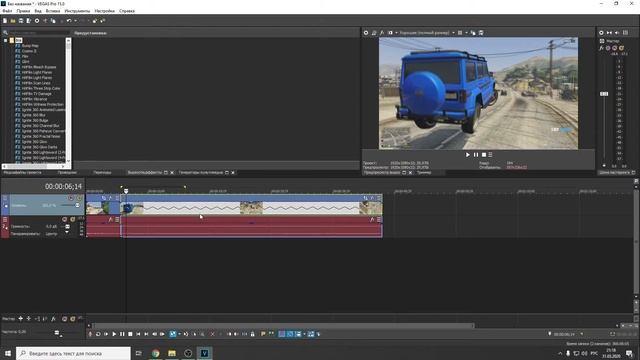Open Master bus FX in mixer
The height and width of the screenshot is (360, 640).
602,48
